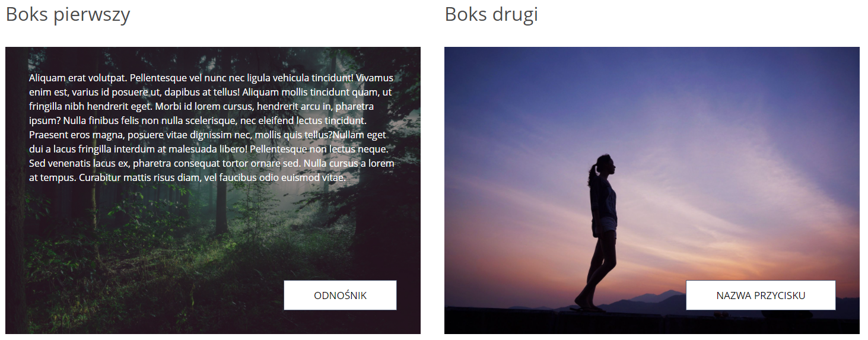Viewport: 868px width, 340px height.
Task: Click the word "pierwszy" in the first heading
Action: pyautogui.click(x=91, y=15)
